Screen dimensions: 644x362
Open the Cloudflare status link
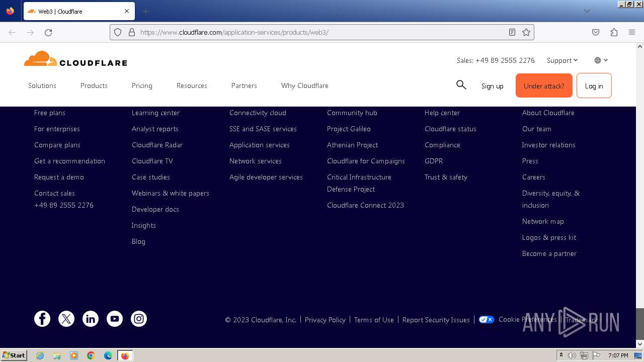click(450, 129)
